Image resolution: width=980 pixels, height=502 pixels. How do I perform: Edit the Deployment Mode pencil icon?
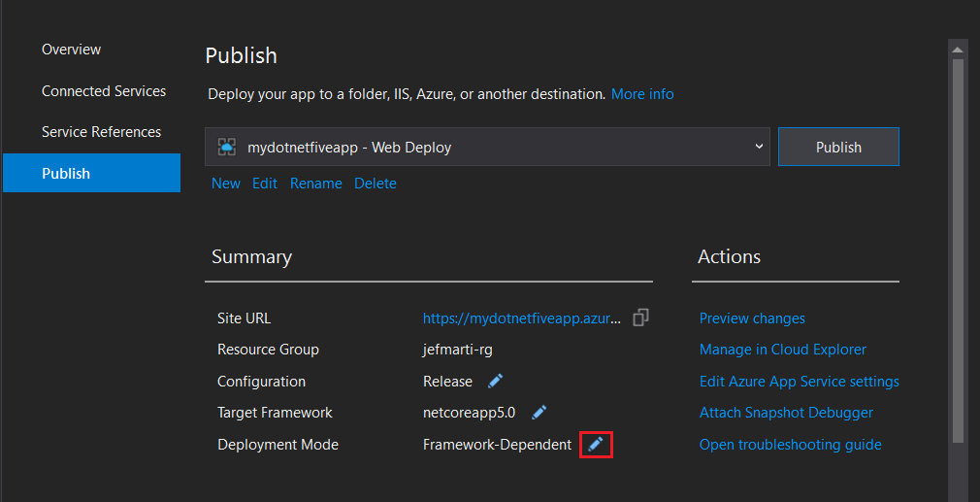[596, 445]
